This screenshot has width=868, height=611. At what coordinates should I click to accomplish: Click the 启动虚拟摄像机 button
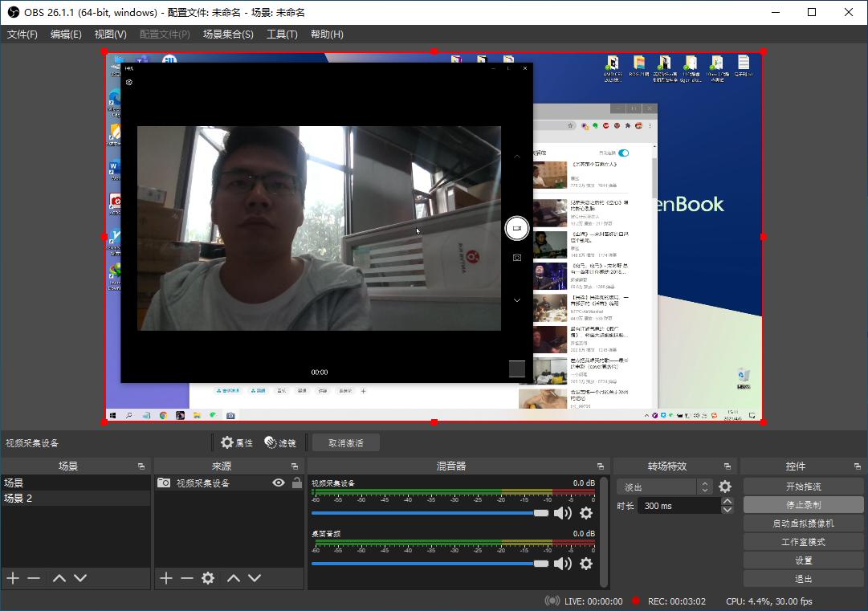tap(803, 523)
